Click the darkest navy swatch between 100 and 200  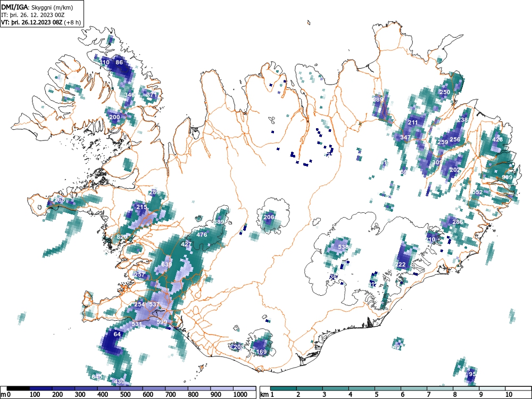[x=41, y=388]
